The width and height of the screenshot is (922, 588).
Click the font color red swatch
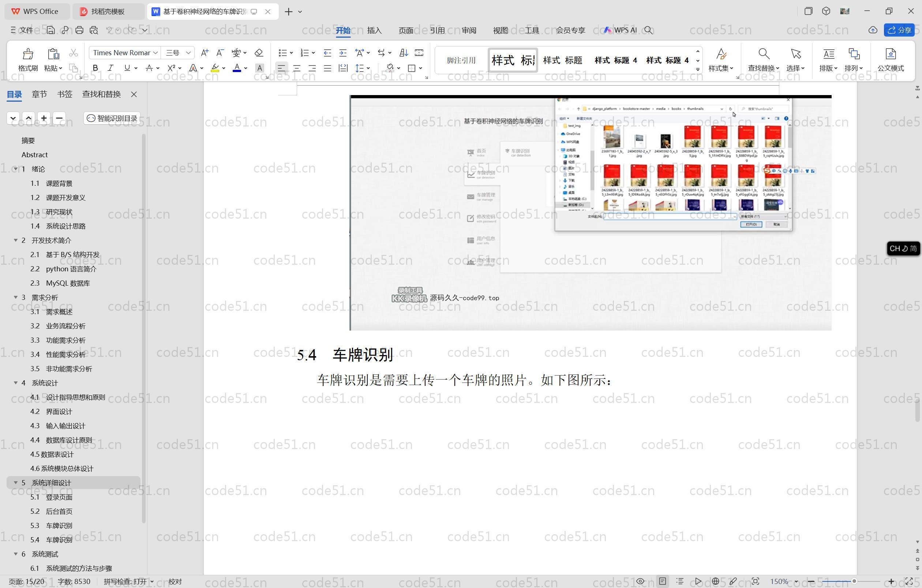(x=237, y=68)
